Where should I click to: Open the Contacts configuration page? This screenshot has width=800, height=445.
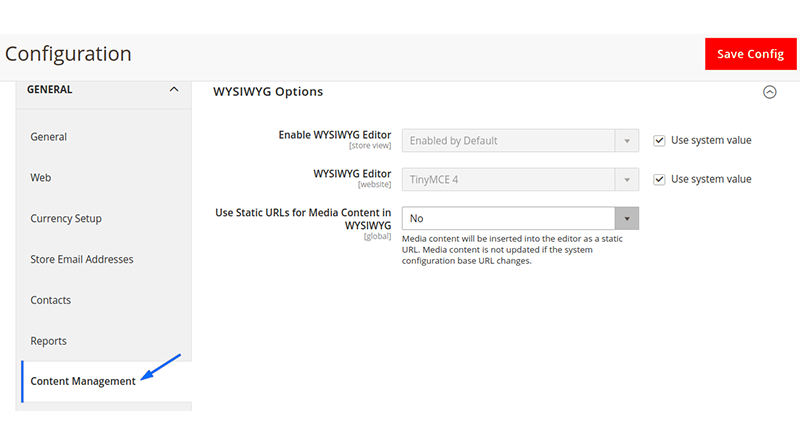51,300
